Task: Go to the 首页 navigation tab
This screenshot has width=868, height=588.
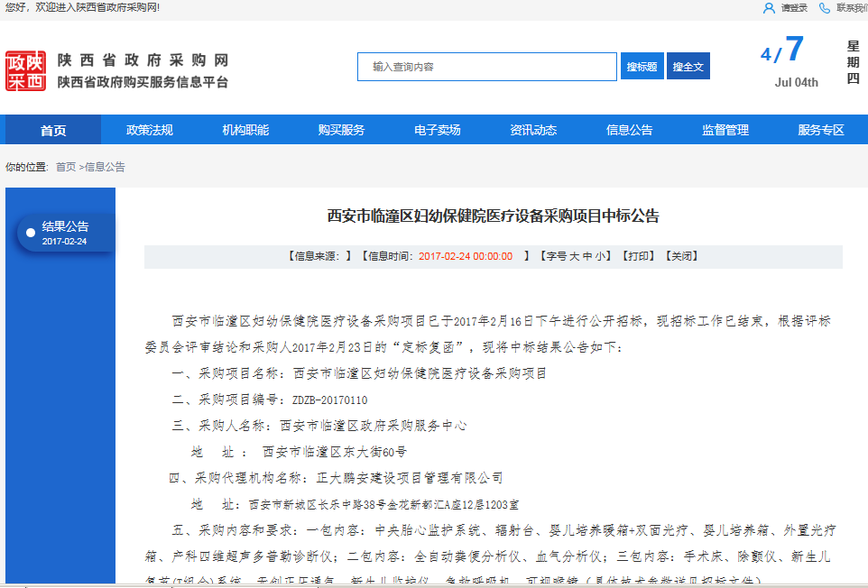Action: point(53,130)
